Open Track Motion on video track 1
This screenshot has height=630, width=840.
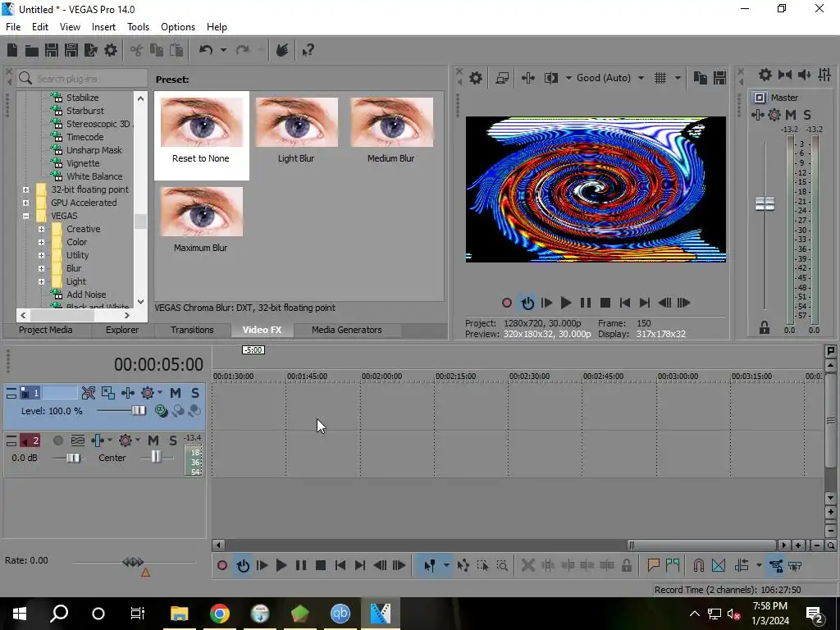(x=107, y=393)
